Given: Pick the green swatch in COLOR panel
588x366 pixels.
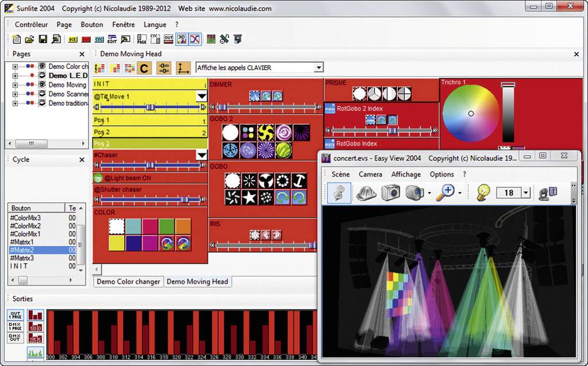Looking at the screenshot, I should pos(167,226).
